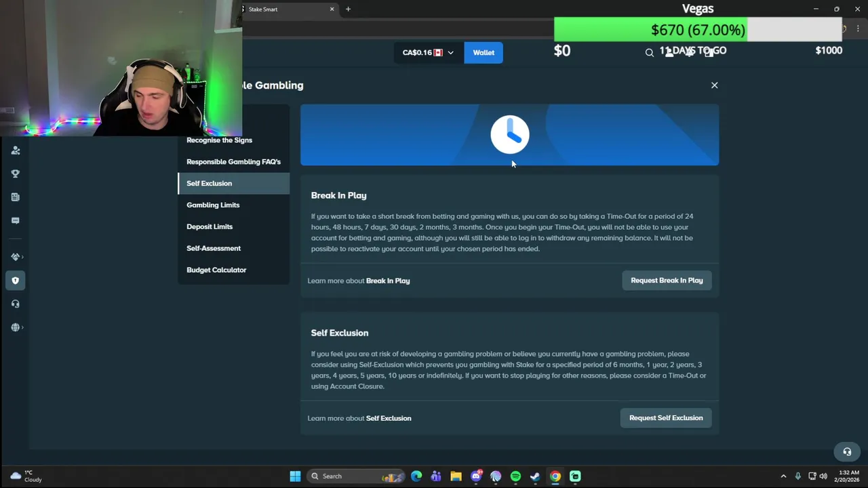Open the Streamlabs app from taskbar
This screenshot has height=488, width=868.
(575, 476)
